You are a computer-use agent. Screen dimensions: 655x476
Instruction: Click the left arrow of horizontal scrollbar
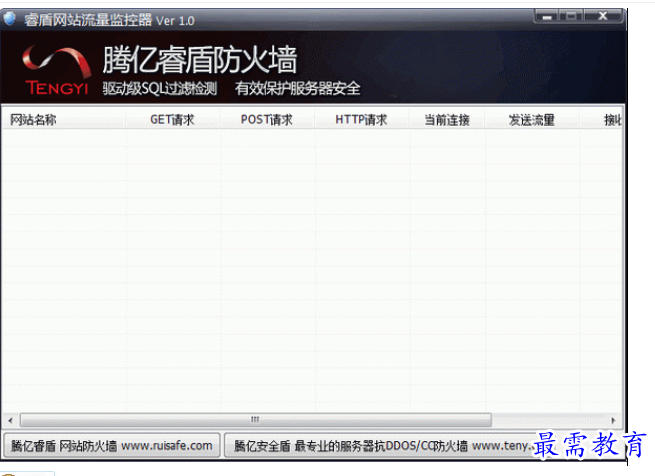pyautogui.click(x=10, y=420)
